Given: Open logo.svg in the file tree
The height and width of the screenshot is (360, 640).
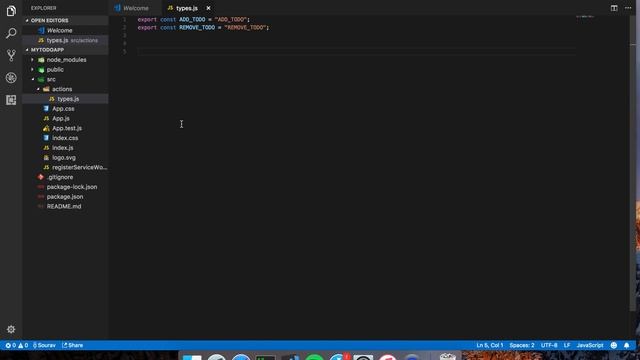Looking at the screenshot, I should pyautogui.click(x=65, y=158).
